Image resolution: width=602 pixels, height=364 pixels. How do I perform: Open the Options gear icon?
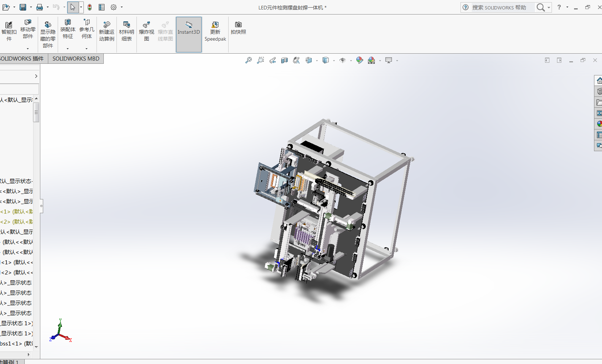click(114, 7)
